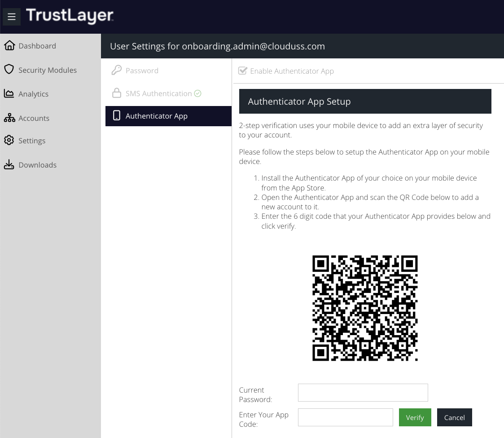Click the QR code image
Image resolution: width=504 pixels, height=438 pixels.
coord(365,308)
